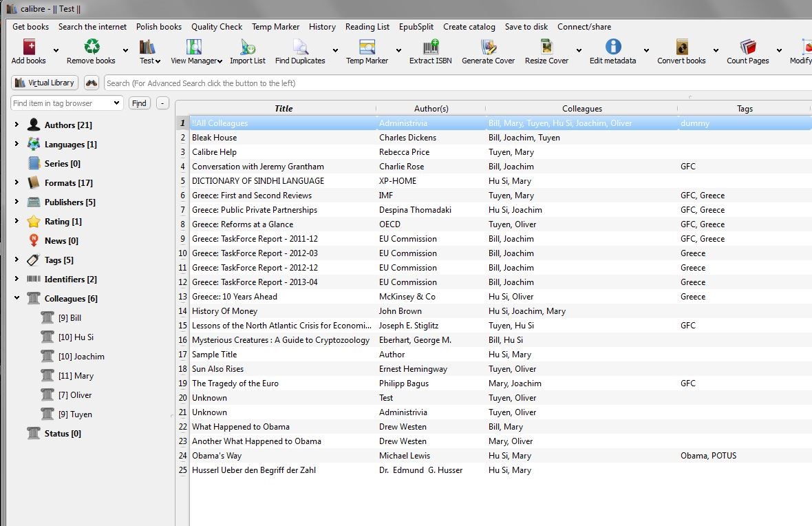Image resolution: width=812 pixels, height=526 pixels.
Task: Open advanced search with binoculars icon
Action: [92, 83]
